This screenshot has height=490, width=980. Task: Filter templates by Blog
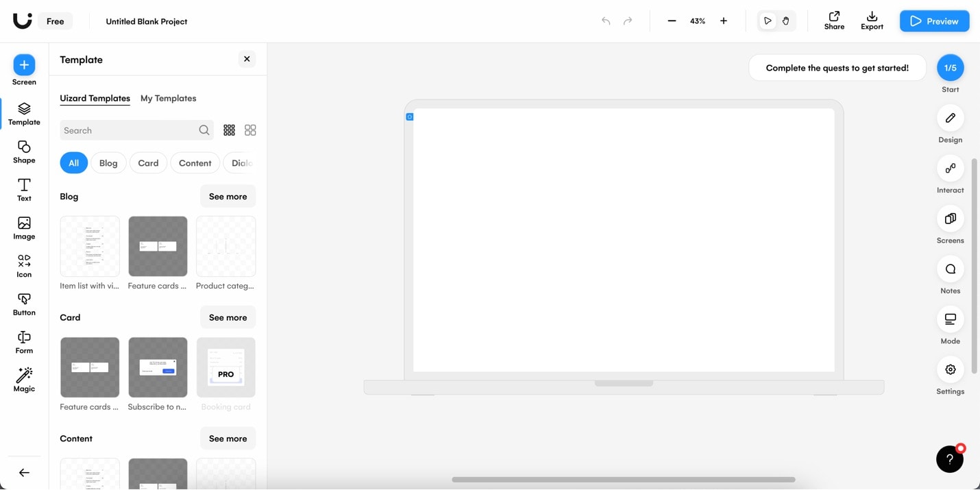pos(108,163)
